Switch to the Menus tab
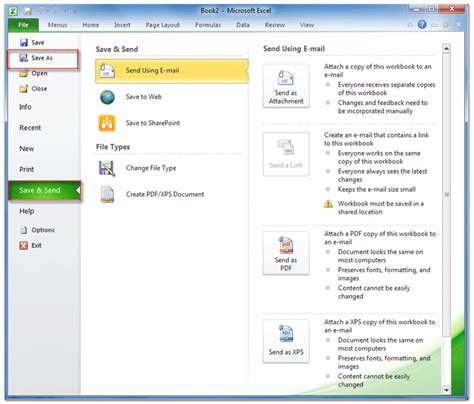Image resolution: width=474 pixels, height=404 pixels. [x=57, y=25]
